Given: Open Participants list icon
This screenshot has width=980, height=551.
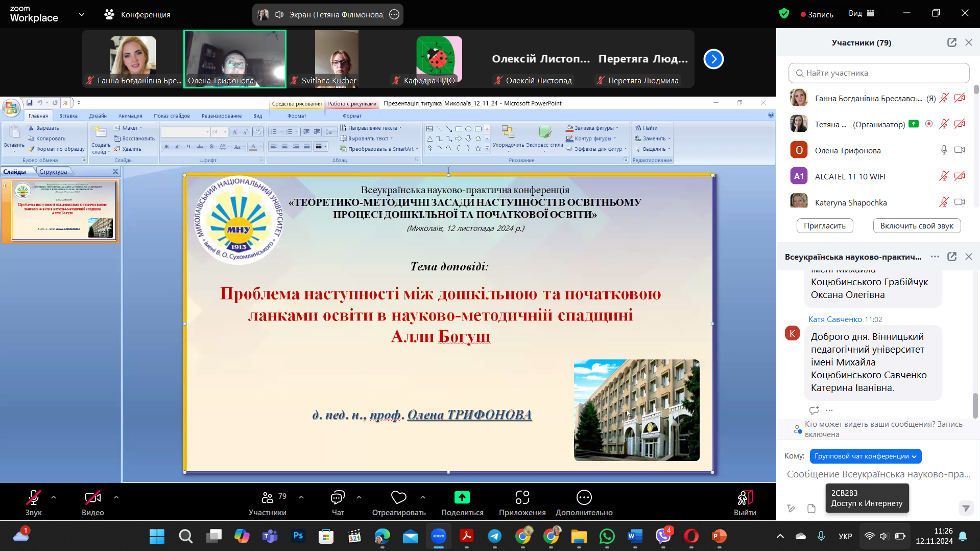Looking at the screenshot, I should 268,497.
